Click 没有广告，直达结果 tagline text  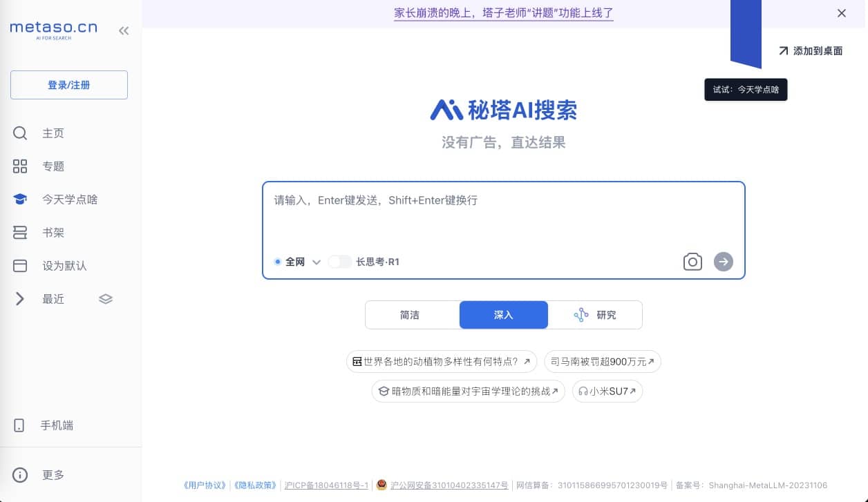coord(504,143)
